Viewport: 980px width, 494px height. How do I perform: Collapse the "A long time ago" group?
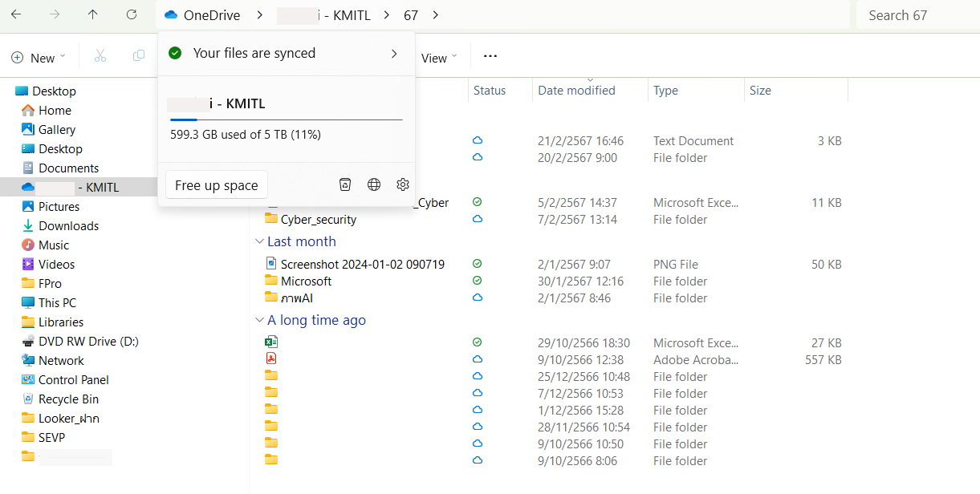pos(259,320)
